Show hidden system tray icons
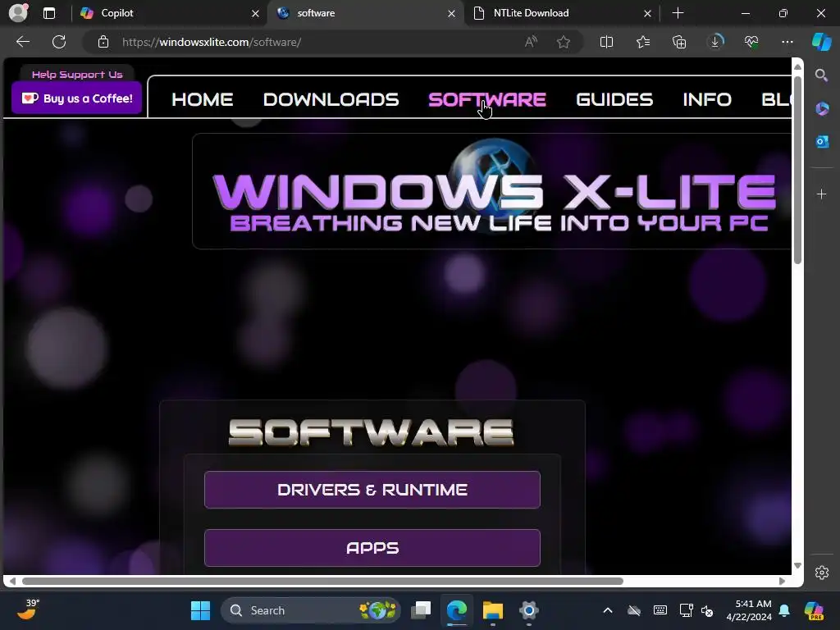The image size is (840, 630). [608, 610]
